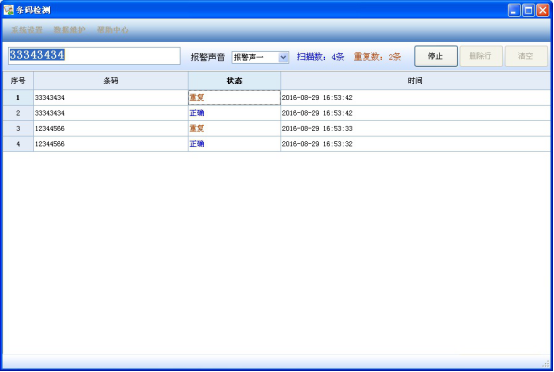Screen dimensions: 554x372
Task: Click the 条码检测 app icon in title bar
Action: (x=8, y=10)
